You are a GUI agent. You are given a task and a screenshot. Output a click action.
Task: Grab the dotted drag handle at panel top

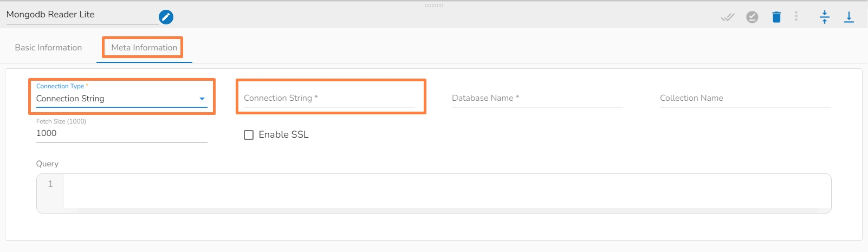[x=434, y=5]
